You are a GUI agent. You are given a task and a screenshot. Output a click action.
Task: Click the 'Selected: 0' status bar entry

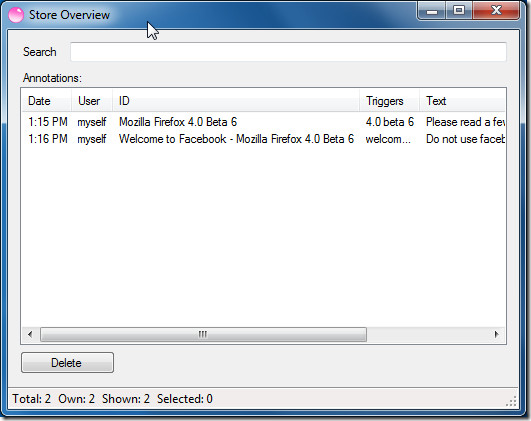tap(185, 399)
